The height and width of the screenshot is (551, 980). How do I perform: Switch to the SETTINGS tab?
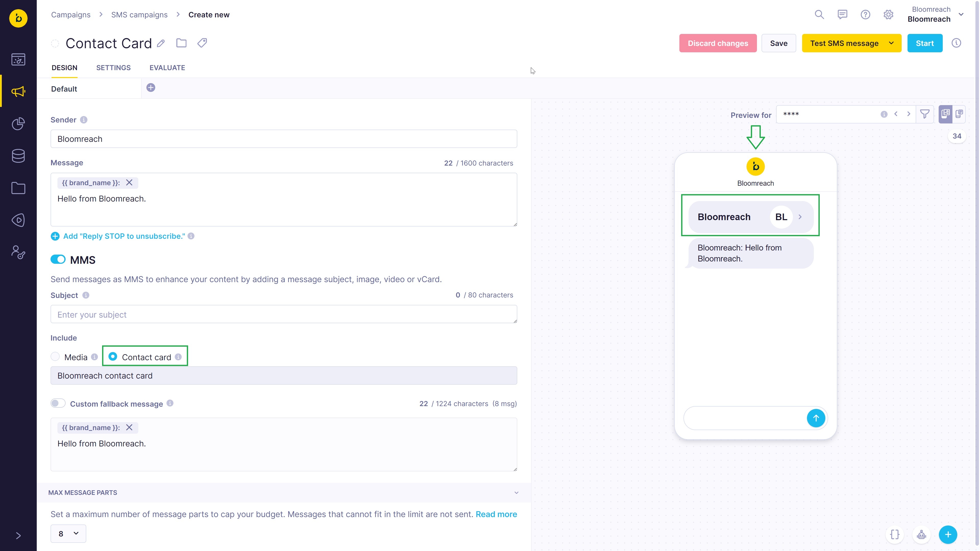point(113,68)
